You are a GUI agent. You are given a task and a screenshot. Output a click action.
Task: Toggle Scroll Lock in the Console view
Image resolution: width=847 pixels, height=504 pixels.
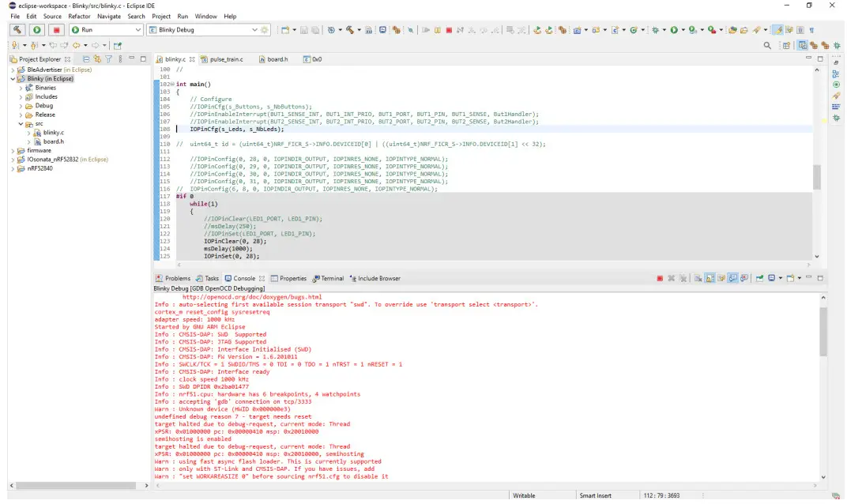click(x=709, y=278)
